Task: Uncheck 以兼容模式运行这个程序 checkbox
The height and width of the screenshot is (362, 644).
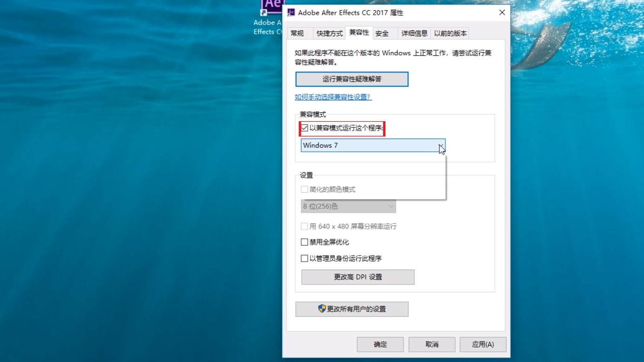Action: click(x=305, y=128)
